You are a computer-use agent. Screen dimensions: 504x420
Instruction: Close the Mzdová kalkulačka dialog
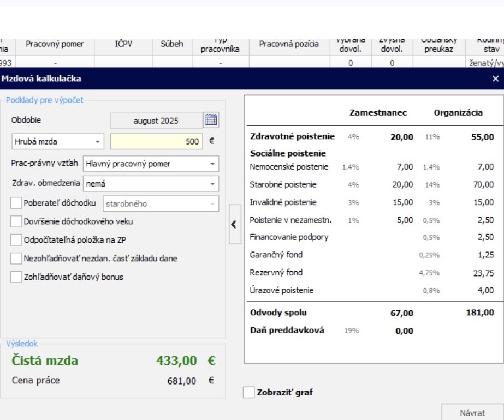tap(495, 79)
